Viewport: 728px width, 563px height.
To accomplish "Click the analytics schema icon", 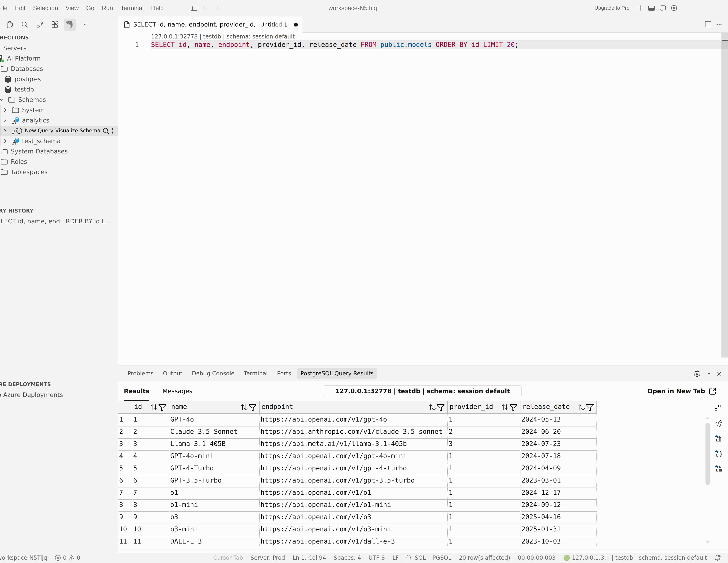I will coord(16,120).
